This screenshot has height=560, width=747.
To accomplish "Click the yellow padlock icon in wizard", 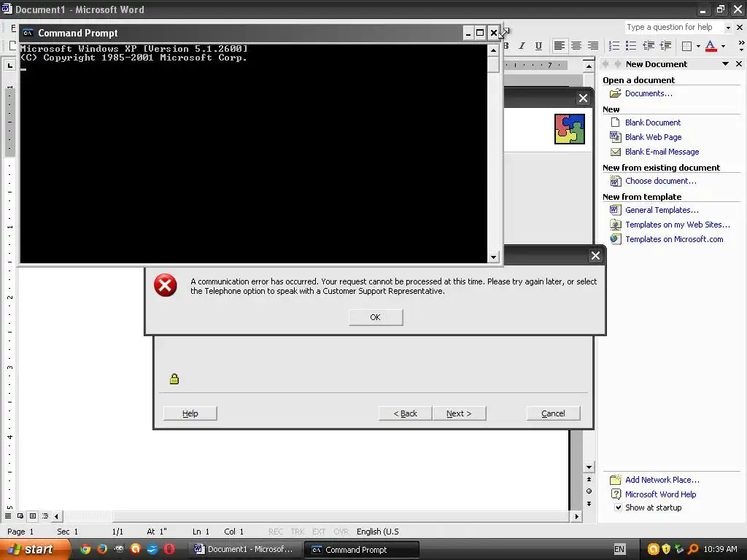I will [174, 379].
